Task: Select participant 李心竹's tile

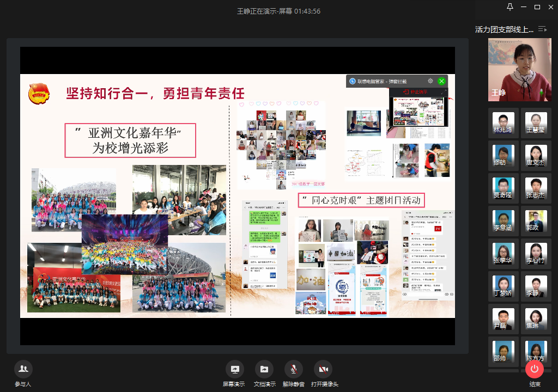Action: [x=536, y=253]
